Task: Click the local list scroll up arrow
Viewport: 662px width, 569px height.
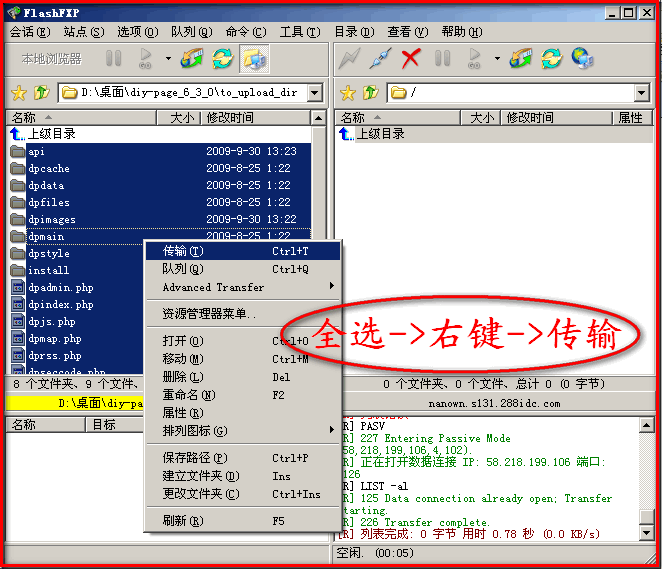Action: tap(319, 118)
